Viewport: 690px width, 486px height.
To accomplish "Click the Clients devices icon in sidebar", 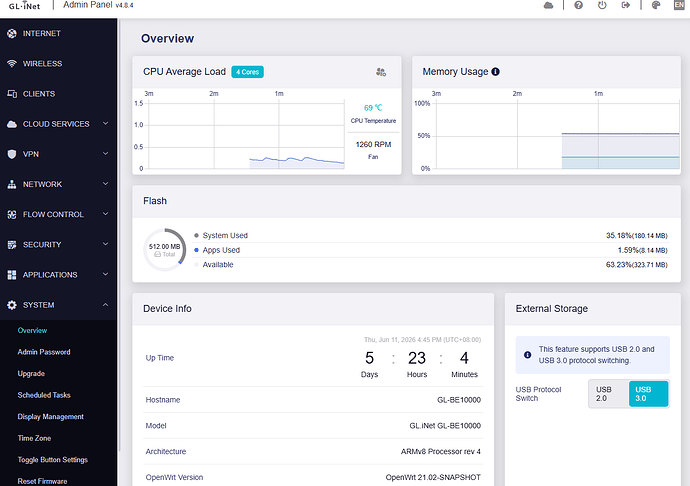I will (x=12, y=94).
